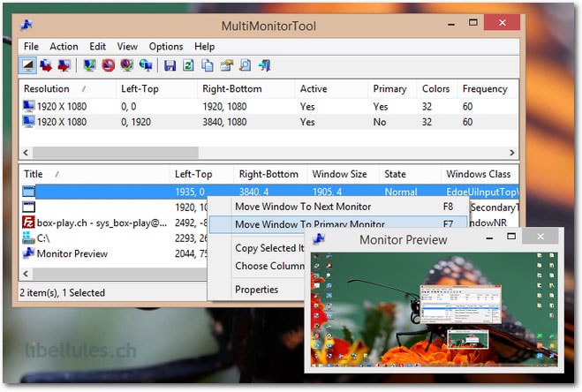Toggle the Preview Window toolbar icon
582x392 pixels.
click(x=28, y=65)
